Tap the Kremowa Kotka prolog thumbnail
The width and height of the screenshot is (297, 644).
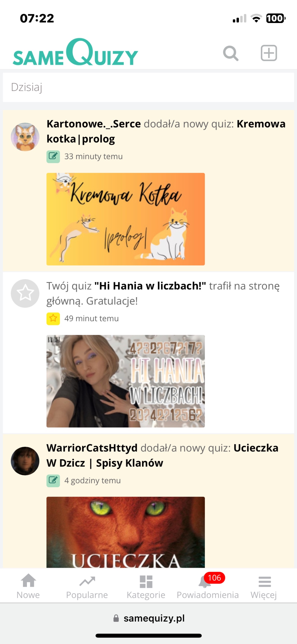126,219
